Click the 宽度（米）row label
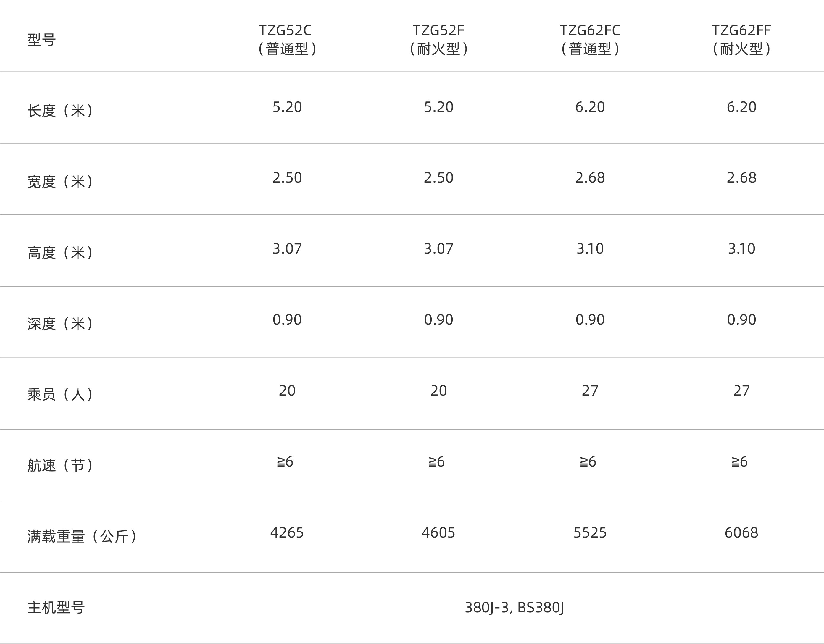The image size is (824, 644). [60, 181]
